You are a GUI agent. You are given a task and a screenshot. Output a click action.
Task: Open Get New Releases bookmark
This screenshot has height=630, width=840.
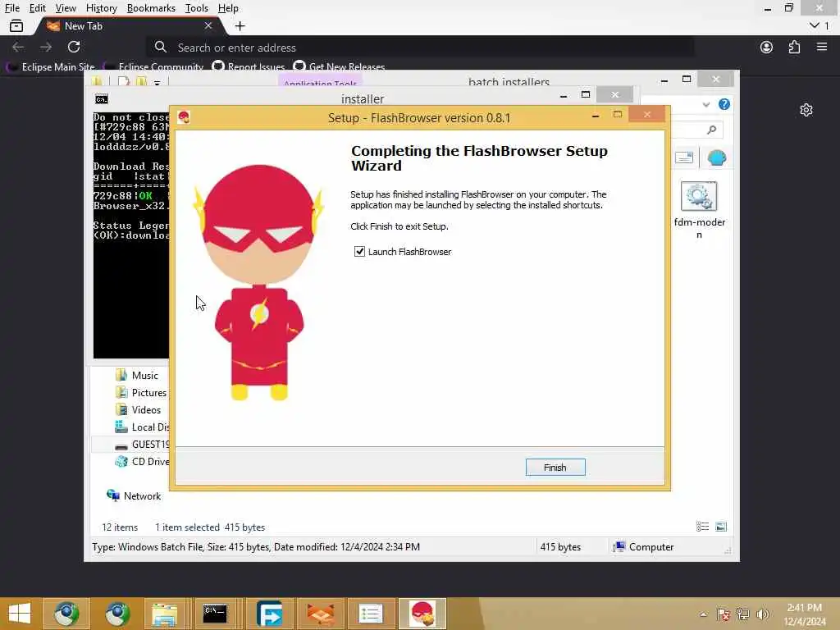[x=340, y=67]
